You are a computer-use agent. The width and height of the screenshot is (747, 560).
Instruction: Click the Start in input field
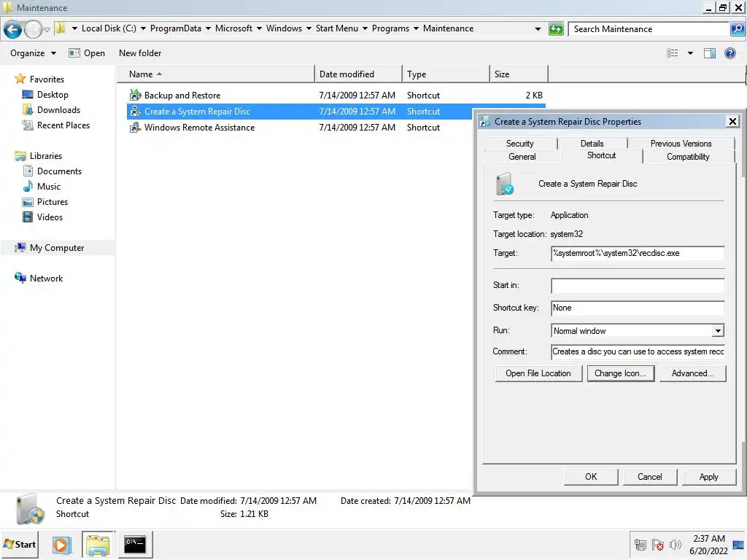(x=638, y=286)
